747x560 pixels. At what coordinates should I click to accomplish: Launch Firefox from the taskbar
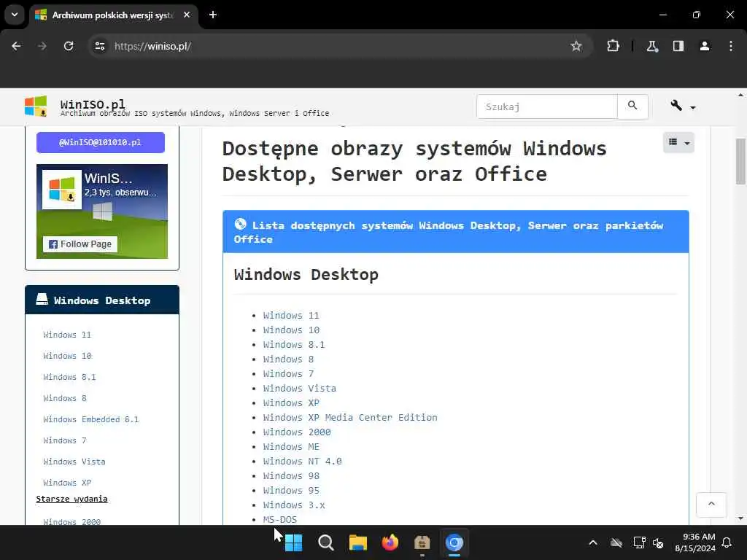pos(390,542)
